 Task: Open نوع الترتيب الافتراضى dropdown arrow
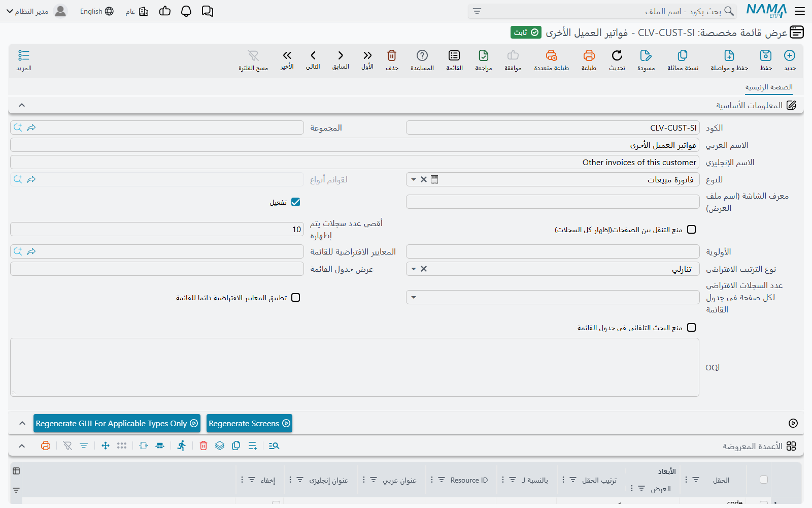(414, 269)
